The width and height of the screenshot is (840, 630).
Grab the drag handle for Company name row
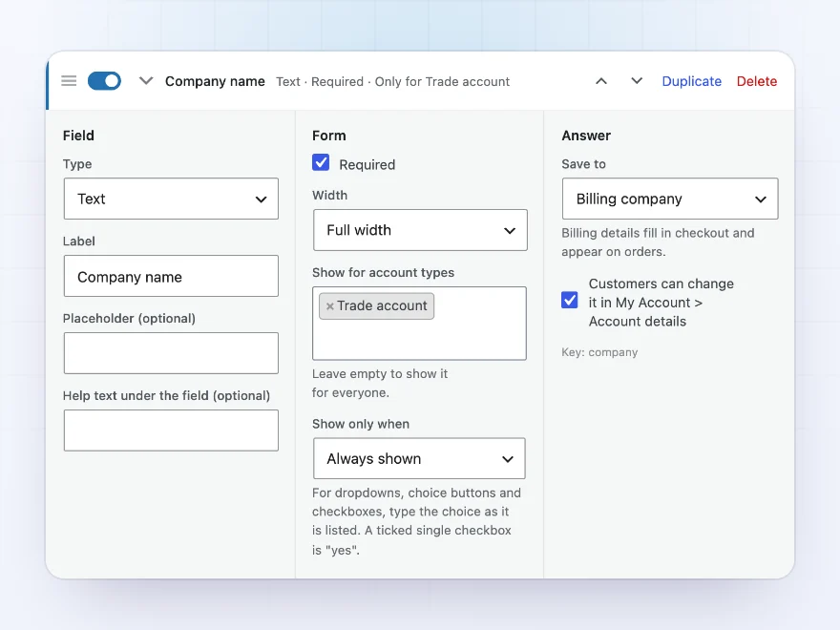pos(69,81)
